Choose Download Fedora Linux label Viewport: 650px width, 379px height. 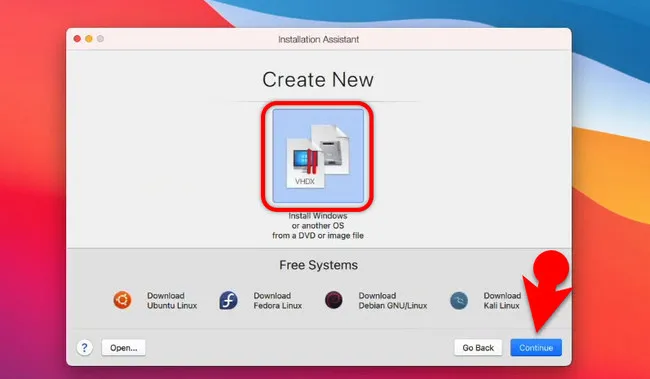coord(278,301)
